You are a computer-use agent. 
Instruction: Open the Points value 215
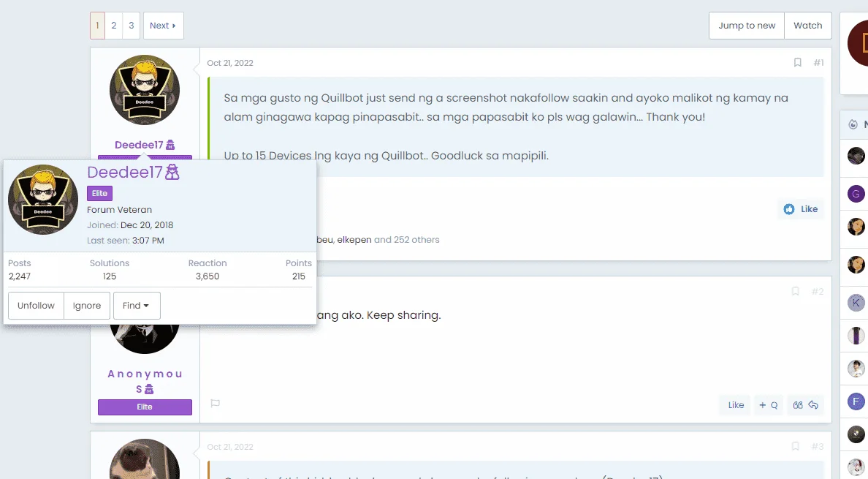click(x=298, y=276)
